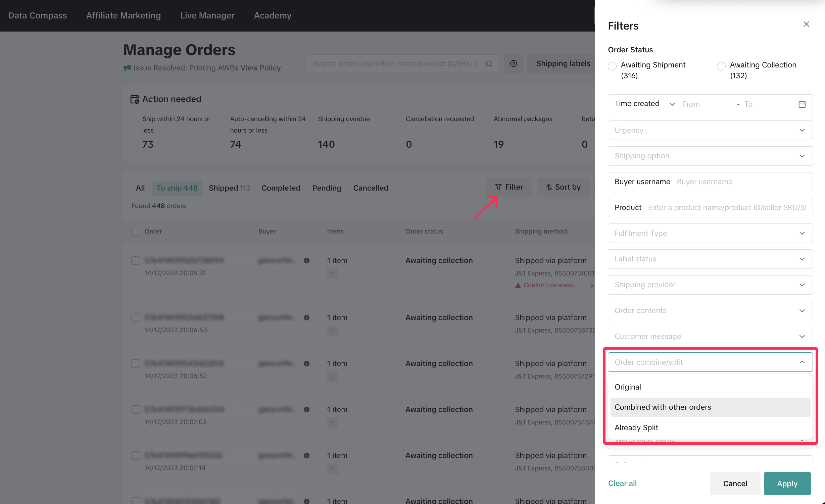Open the date range calendar icon

coord(802,104)
